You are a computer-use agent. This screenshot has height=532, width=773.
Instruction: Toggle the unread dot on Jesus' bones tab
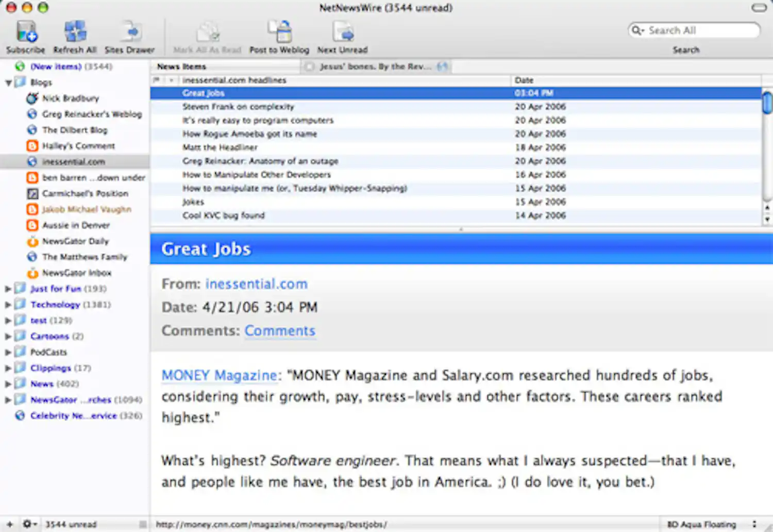pyautogui.click(x=309, y=66)
